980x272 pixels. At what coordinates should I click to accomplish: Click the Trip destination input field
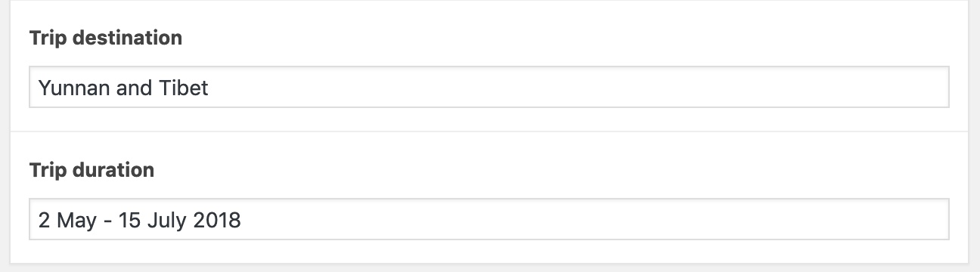[489, 88]
